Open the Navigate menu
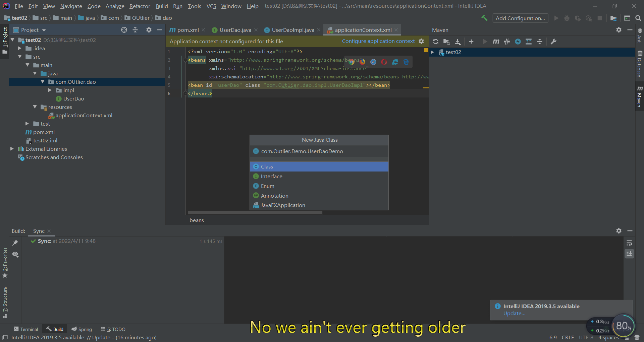 click(71, 6)
